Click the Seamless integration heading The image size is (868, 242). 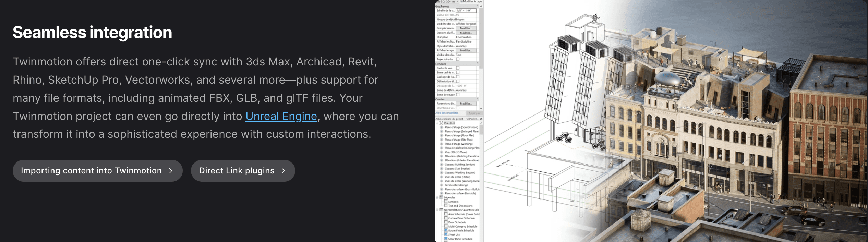93,32
